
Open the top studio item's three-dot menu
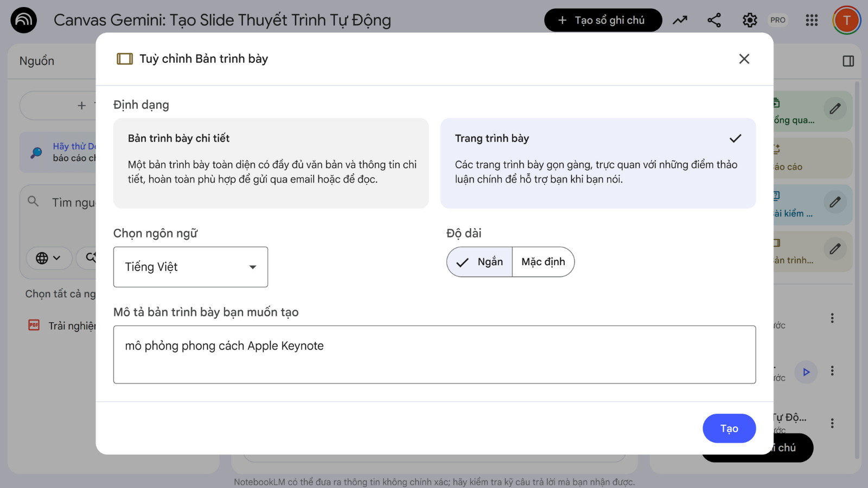coord(832,318)
